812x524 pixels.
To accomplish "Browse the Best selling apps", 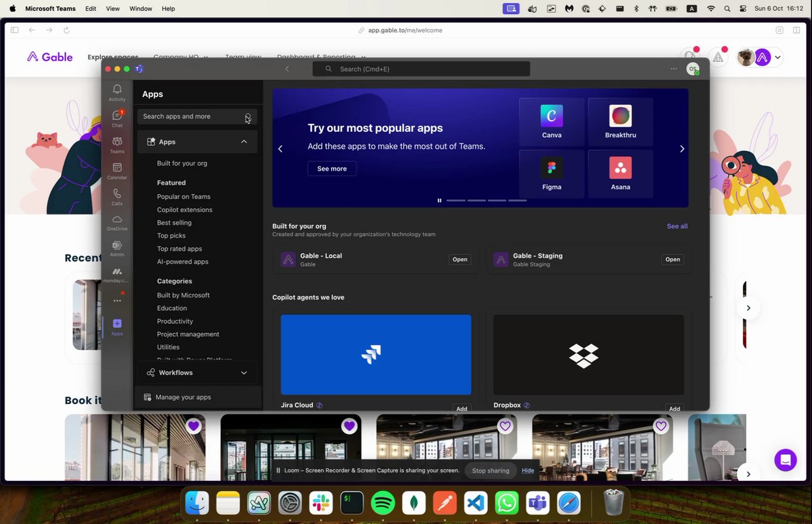I will click(x=174, y=223).
